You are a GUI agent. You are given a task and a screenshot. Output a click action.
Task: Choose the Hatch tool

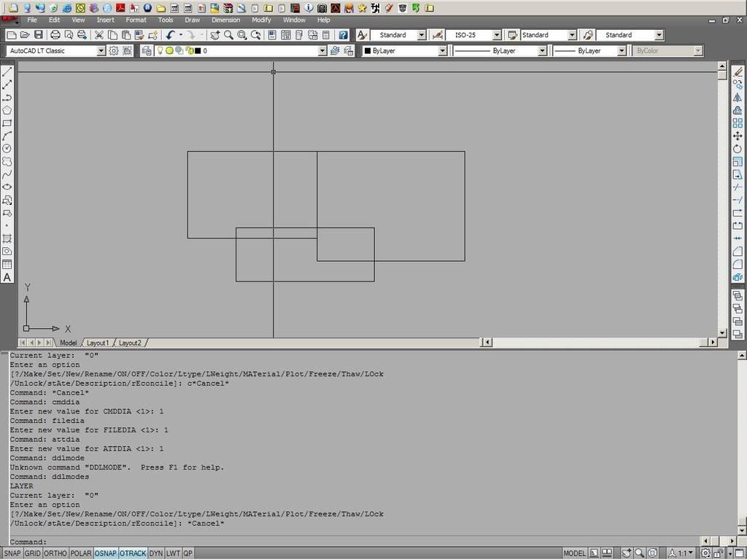click(x=7, y=238)
